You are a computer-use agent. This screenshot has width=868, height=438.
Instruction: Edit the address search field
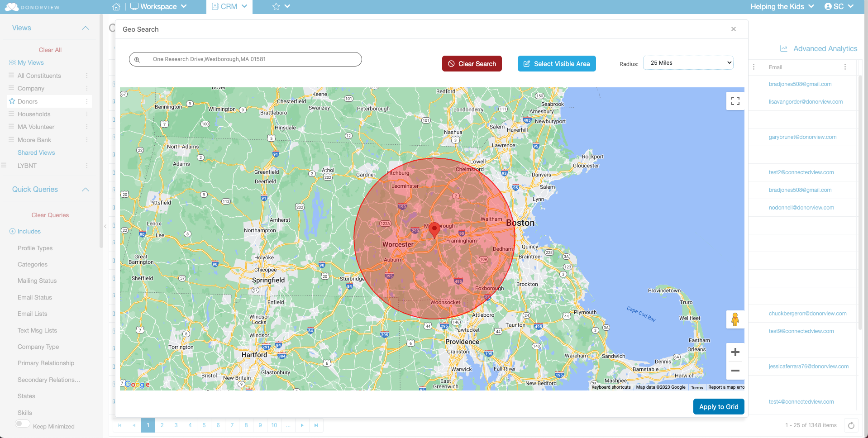[245, 59]
